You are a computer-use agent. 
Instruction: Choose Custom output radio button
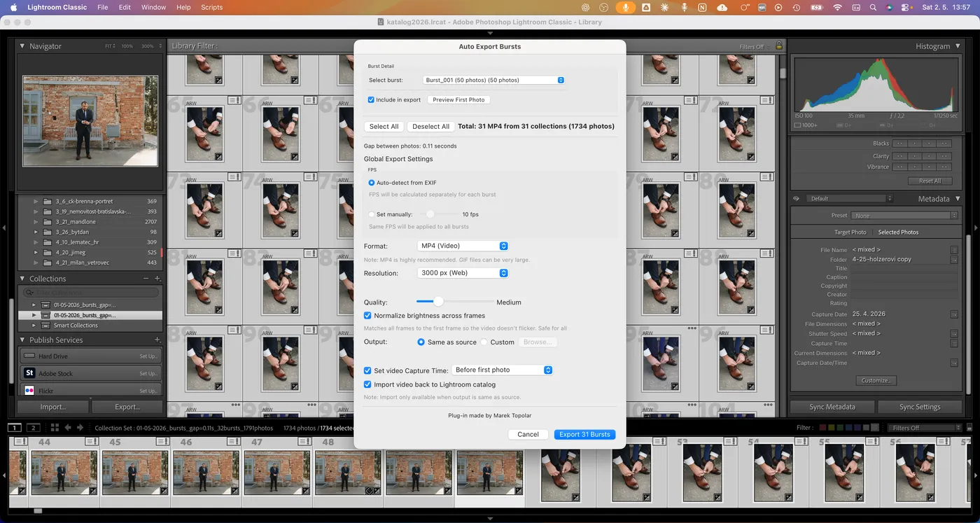(484, 342)
